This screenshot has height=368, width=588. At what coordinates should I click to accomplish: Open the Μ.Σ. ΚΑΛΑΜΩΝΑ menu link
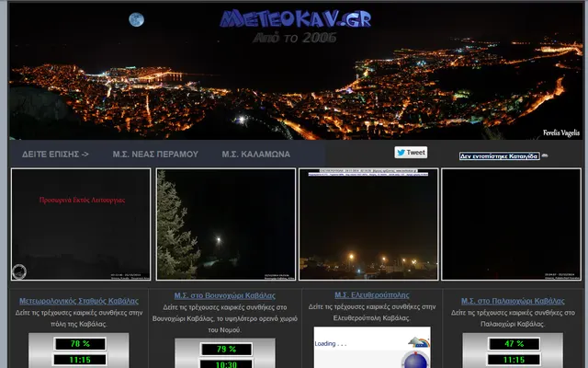(255, 155)
